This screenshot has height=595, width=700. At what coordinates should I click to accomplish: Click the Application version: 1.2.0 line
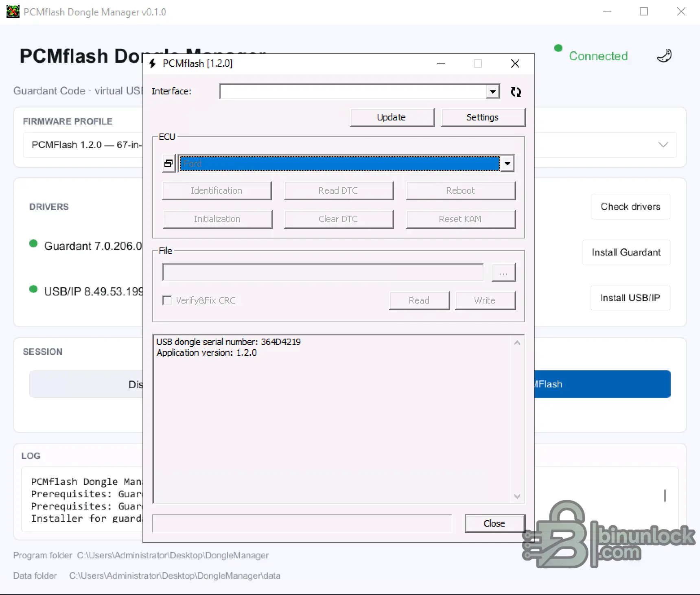click(x=207, y=352)
